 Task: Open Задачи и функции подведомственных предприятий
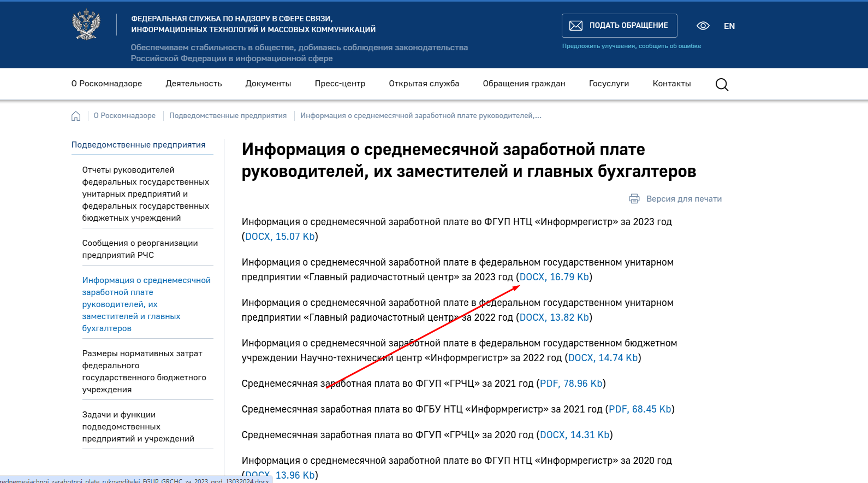[x=138, y=427]
